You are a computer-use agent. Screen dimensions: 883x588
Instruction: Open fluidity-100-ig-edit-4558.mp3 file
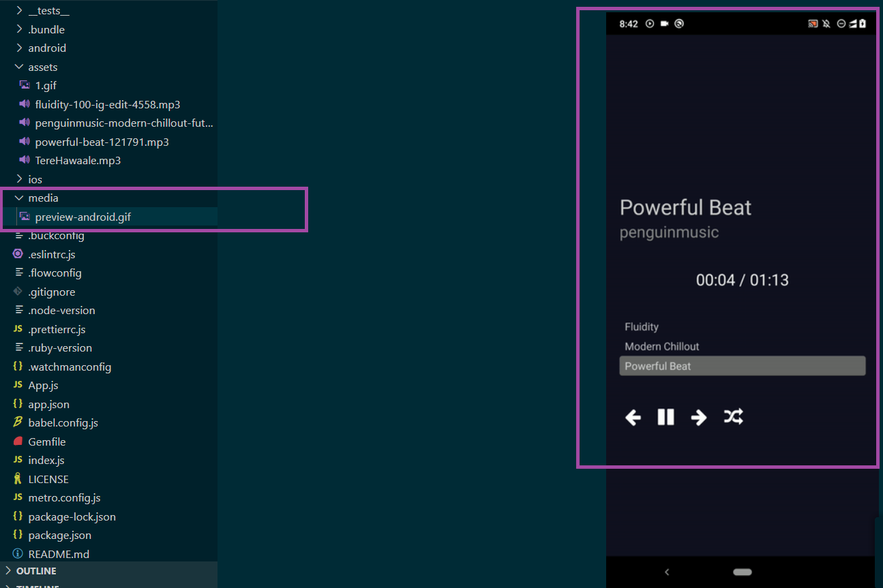coord(108,104)
